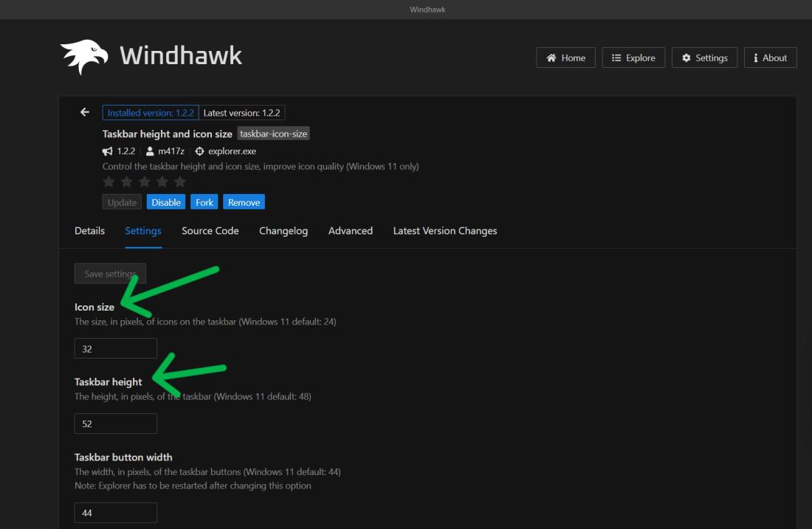Open Latest Version Changes tab
The height and width of the screenshot is (529, 812).
[x=445, y=231]
